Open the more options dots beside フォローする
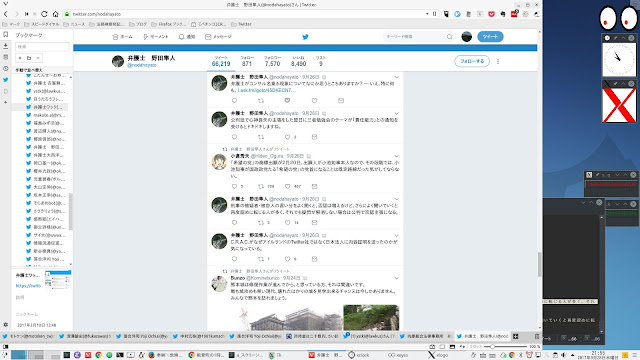The width and height of the screenshot is (640, 360). tap(498, 61)
